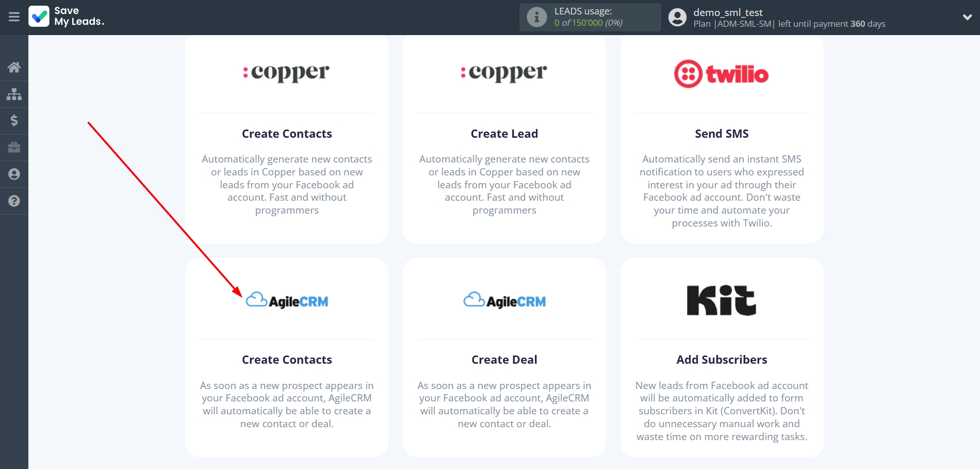Click the briefcase icon in sidebar
980x469 pixels.
click(x=14, y=148)
